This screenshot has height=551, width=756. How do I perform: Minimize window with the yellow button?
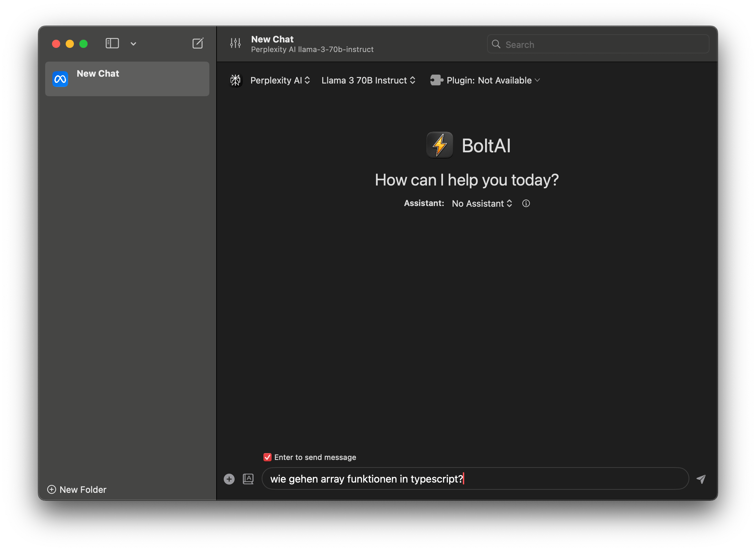70,44
